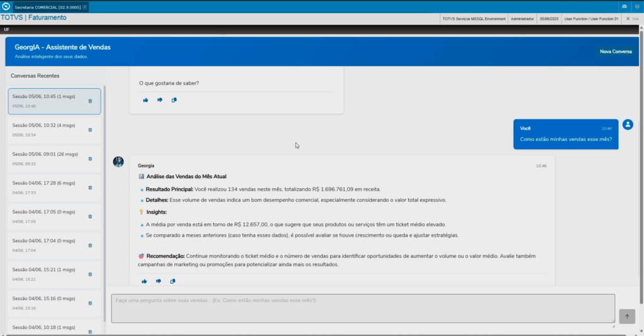This screenshot has height=336, width=644.
Task: Delete session 04/06, 15:21 with trash icon
Action: click(91, 274)
